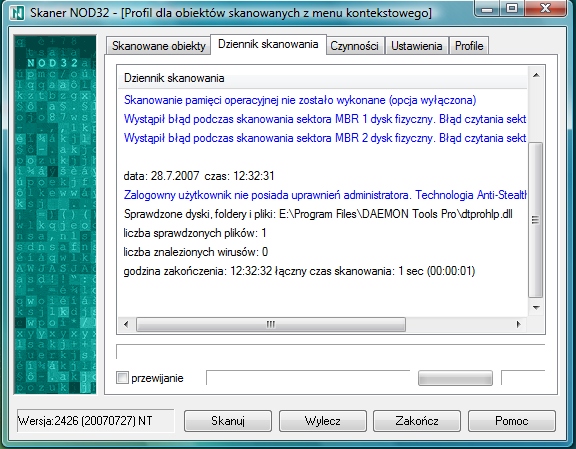Click the log's scroll up arrow

(x=536, y=75)
